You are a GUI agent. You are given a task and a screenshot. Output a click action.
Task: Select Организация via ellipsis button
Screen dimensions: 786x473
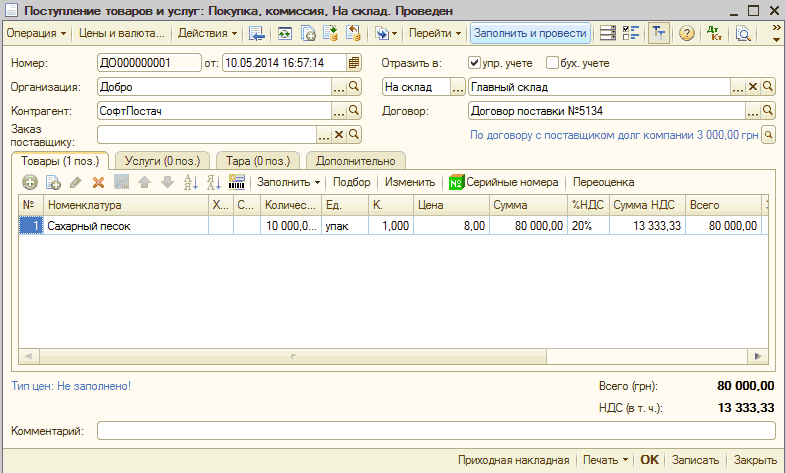(x=339, y=87)
